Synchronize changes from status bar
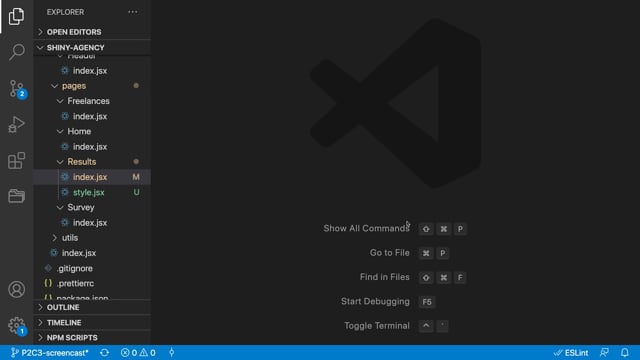The height and width of the screenshot is (360, 640). coord(104,353)
